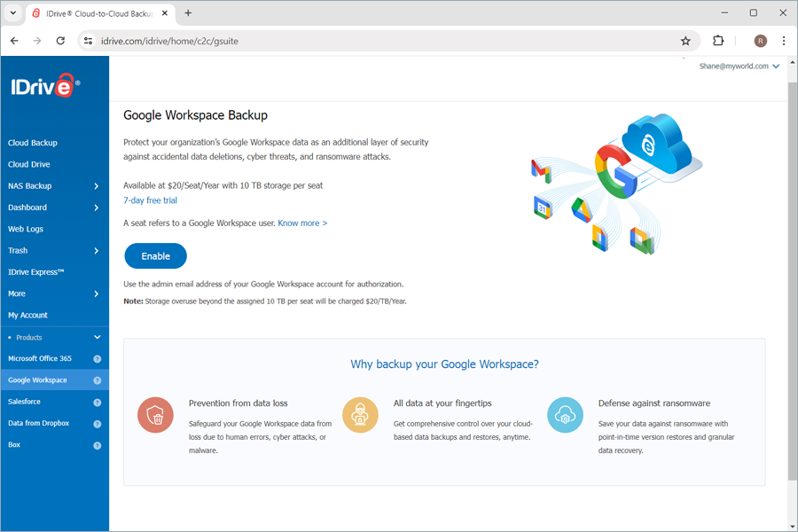Collapse the Products section chevron
Screen dimensions: 798x532
tap(98, 337)
